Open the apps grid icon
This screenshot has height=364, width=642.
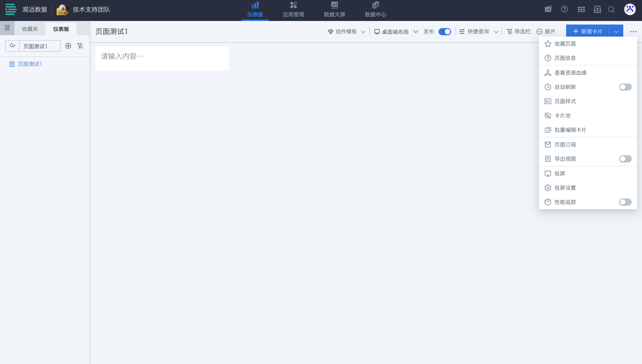point(581,10)
